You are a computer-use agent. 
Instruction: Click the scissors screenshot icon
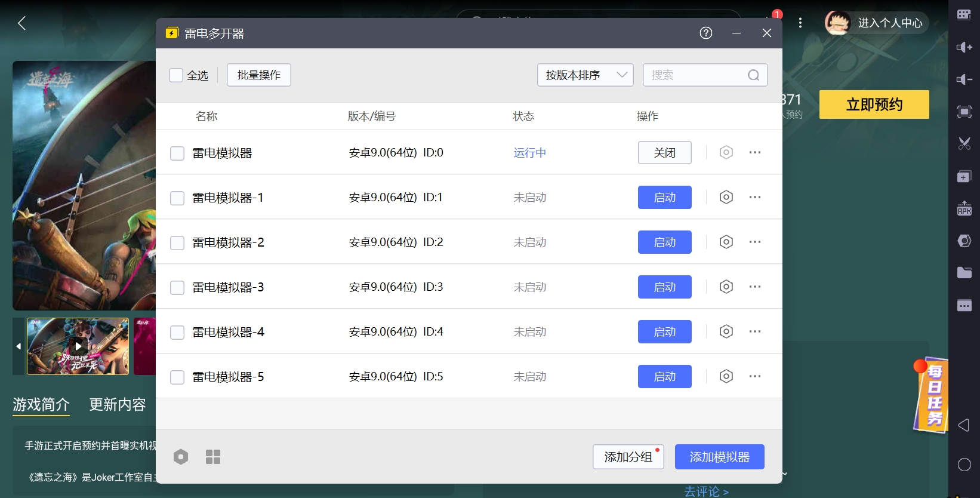pos(964,143)
